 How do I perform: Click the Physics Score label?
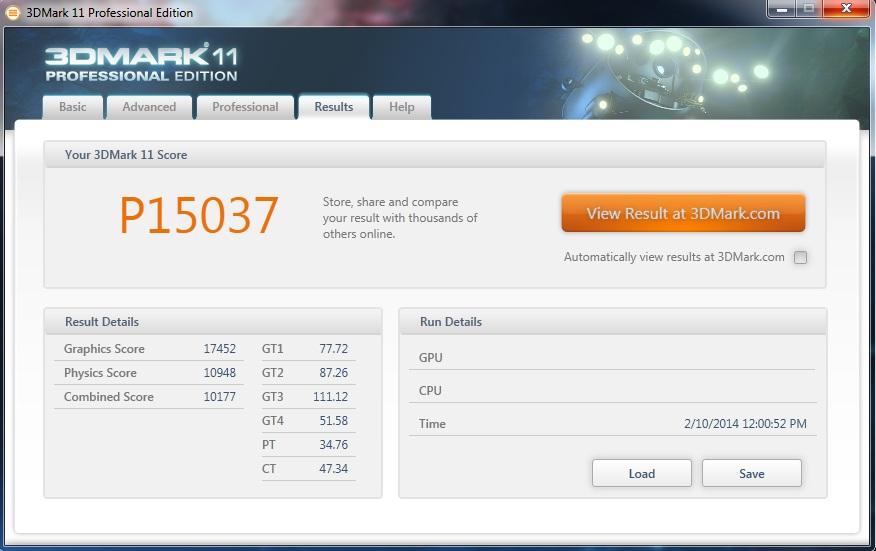click(100, 373)
